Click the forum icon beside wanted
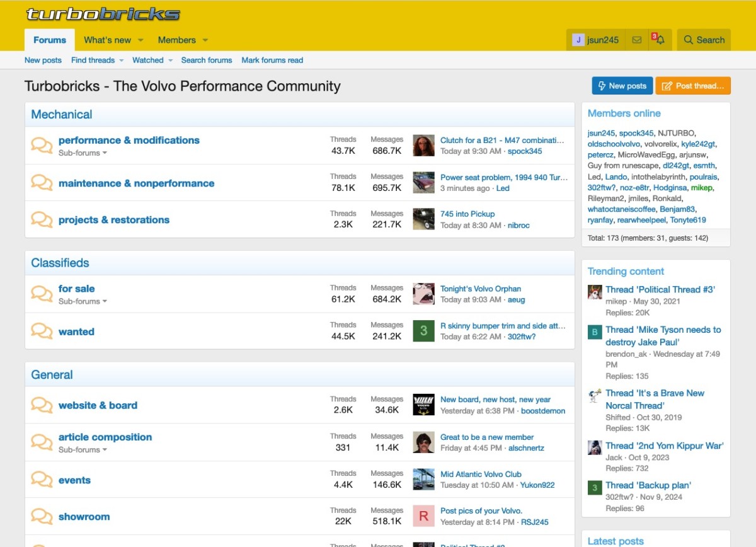756x547 pixels. click(x=42, y=331)
